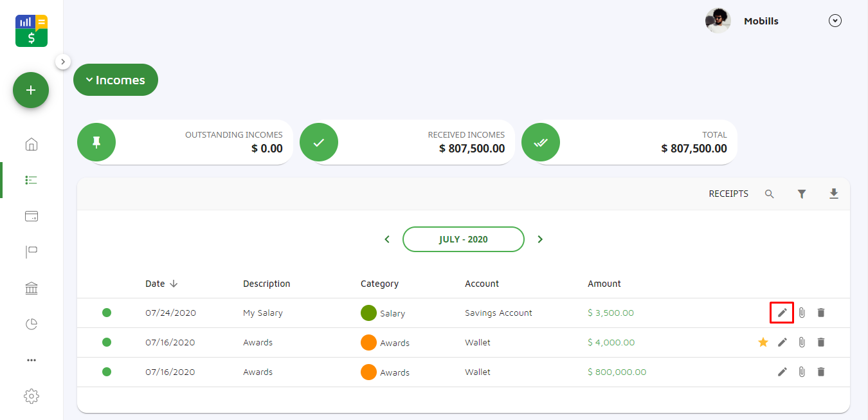The image size is (868, 420).
Task: Click the edit pencil for My Salary
Action: pyautogui.click(x=782, y=313)
